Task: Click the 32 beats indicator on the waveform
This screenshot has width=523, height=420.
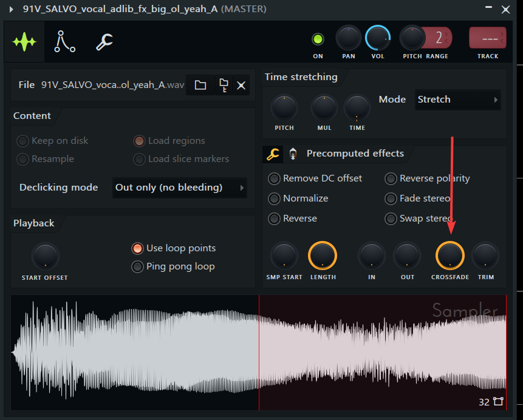Action: 484,402
